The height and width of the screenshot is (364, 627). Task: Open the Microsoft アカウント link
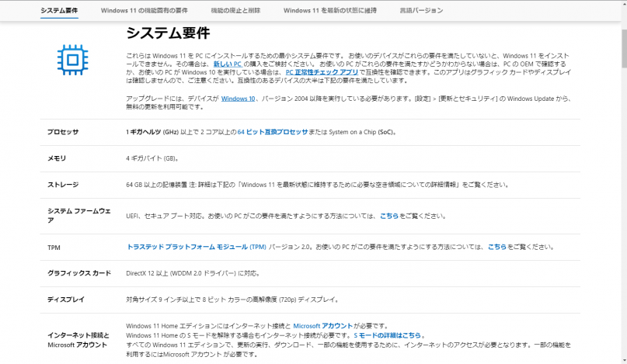[323, 326]
